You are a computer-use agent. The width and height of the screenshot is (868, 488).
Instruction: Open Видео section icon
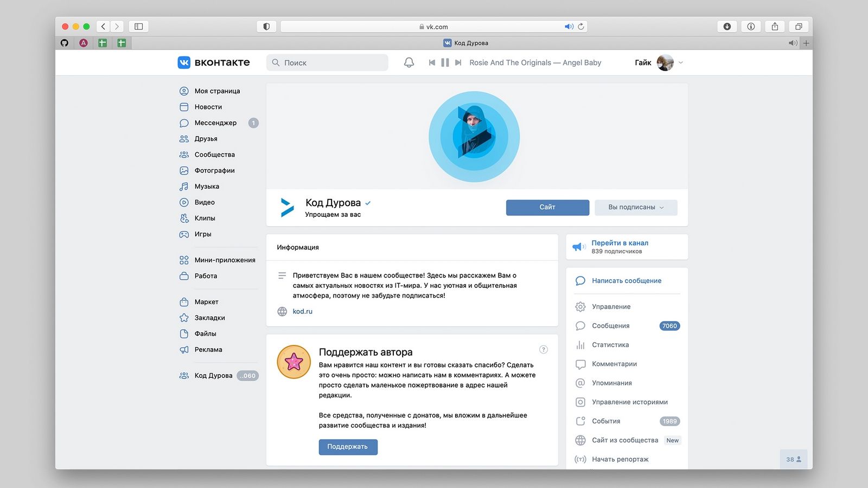tap(184, 202)
